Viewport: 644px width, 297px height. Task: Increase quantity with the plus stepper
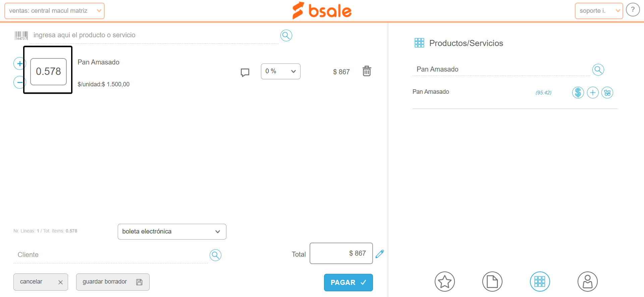(19, 63)
